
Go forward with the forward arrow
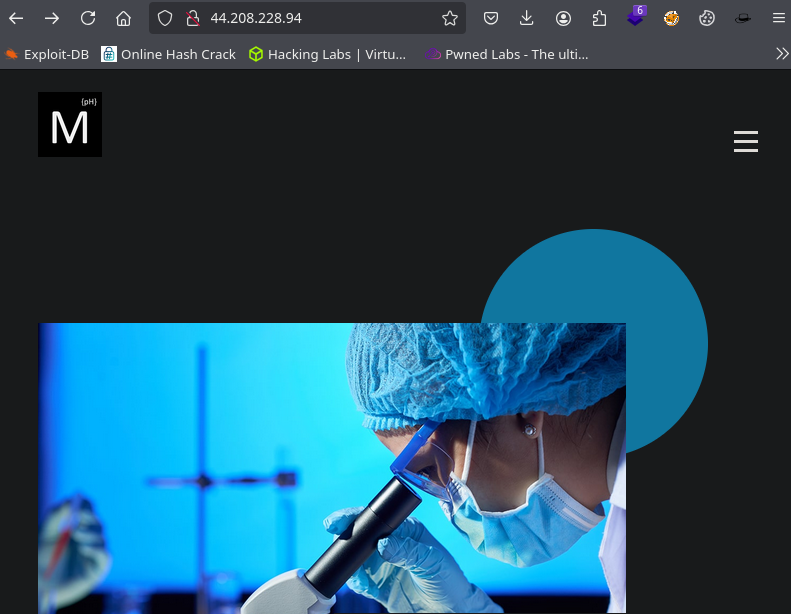[52, 18]
